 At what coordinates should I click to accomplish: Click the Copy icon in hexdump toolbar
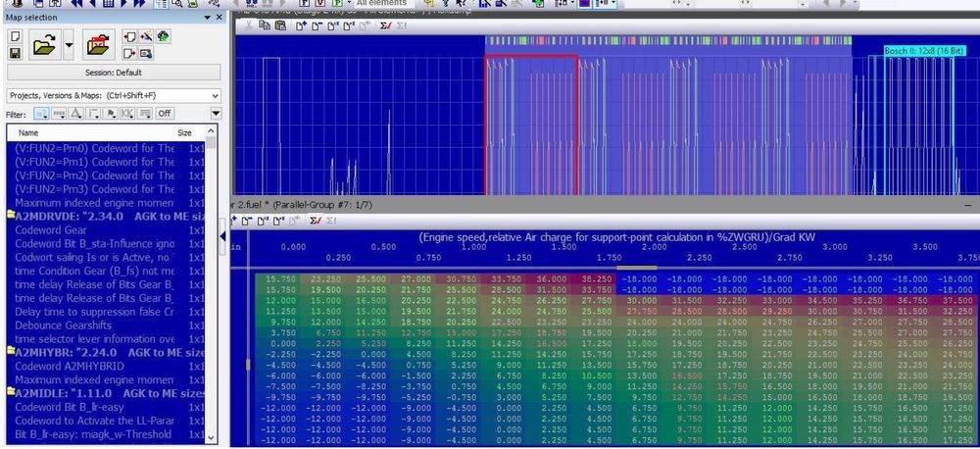click(265, 25)
